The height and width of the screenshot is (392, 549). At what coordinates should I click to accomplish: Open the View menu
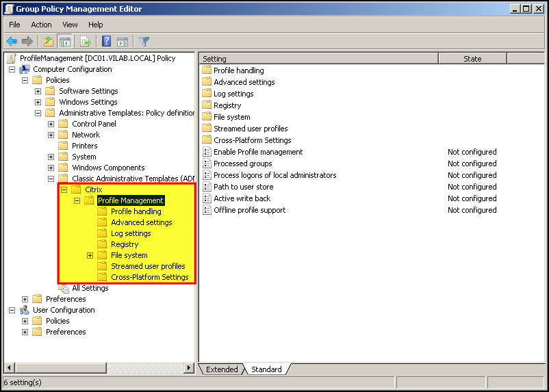[x=70, y=25]
